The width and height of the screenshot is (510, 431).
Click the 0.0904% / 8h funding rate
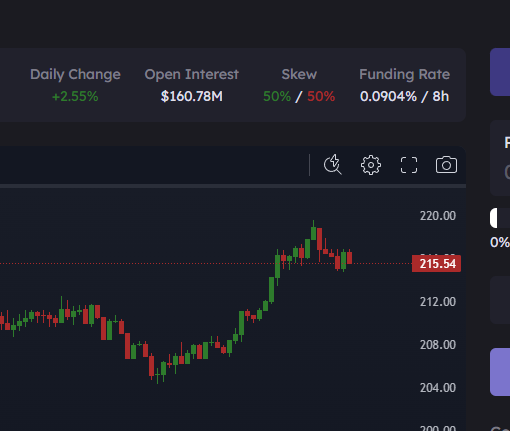[404, 96]
